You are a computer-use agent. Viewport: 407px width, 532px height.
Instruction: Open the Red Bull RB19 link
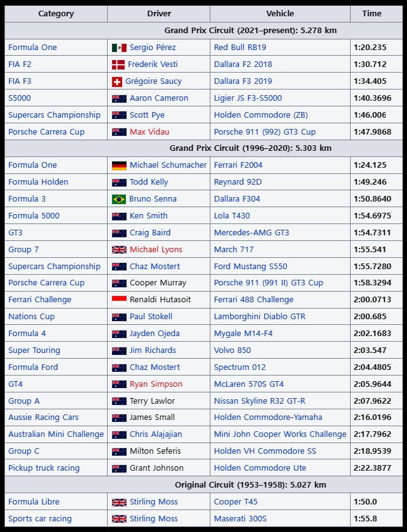tap(240, 48)
